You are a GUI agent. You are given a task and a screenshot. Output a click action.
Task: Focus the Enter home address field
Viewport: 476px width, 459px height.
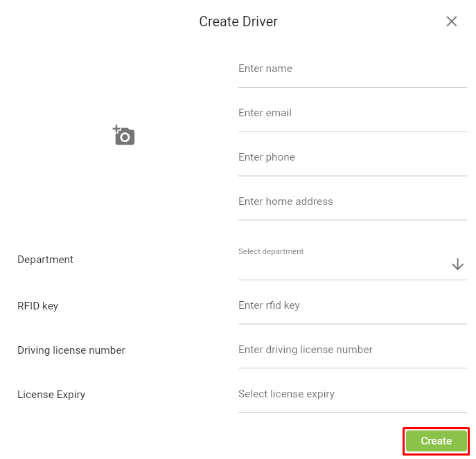(x=352, y=201)
